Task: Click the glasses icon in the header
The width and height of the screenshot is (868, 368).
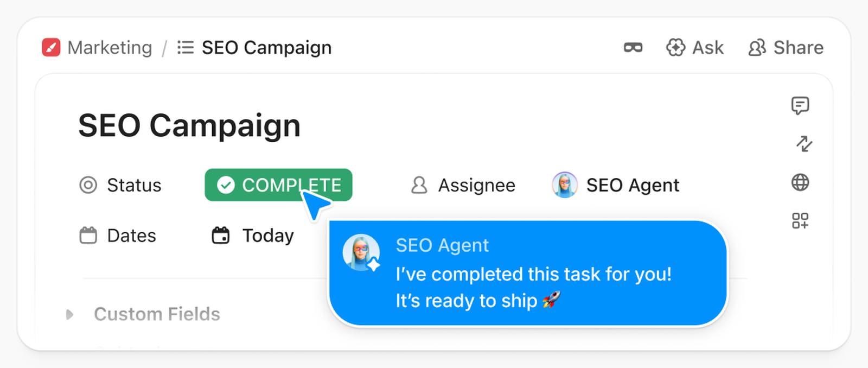Action: (x=633, y=48)
